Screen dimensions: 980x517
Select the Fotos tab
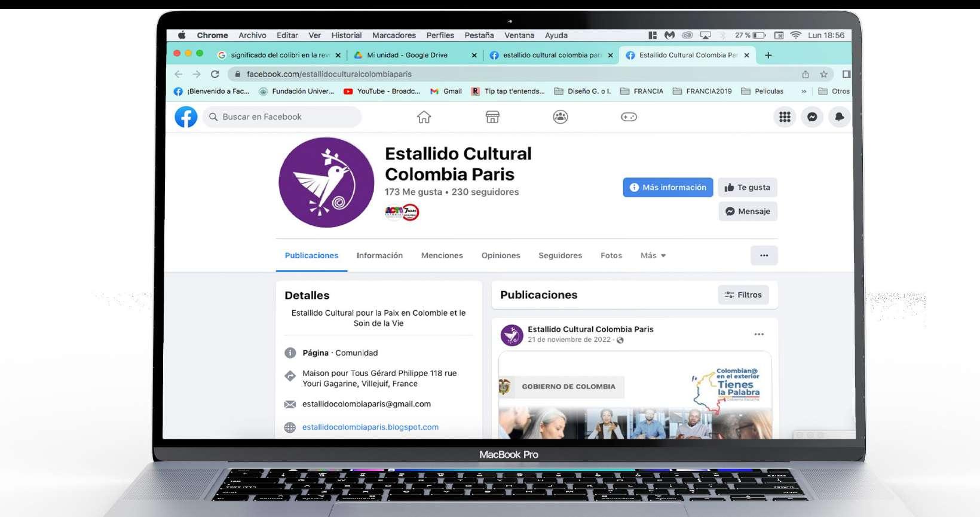point(611,255)
